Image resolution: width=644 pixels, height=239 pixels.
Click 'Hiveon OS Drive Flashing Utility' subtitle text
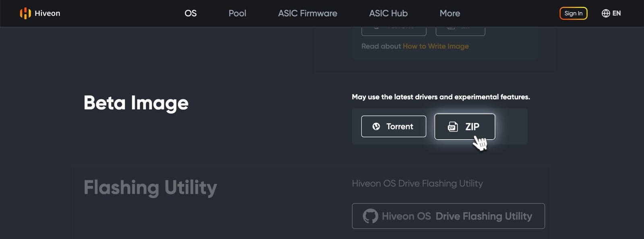click(x=417, y=183)
